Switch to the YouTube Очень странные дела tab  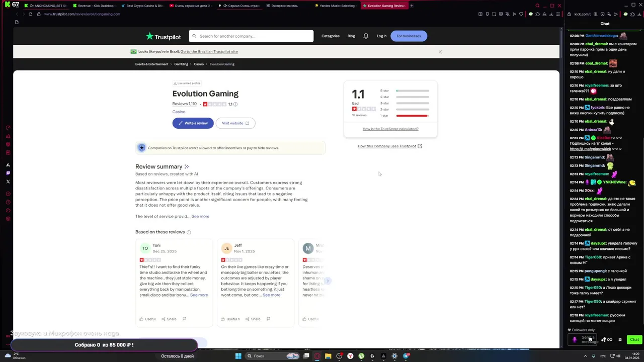[191, 6]
